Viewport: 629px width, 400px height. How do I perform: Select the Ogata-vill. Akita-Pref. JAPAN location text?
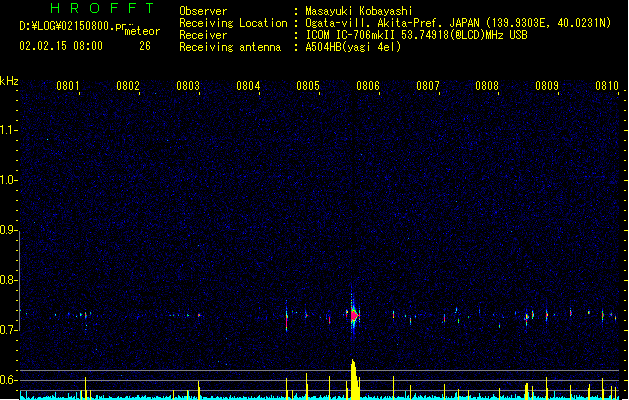coord(458,23)
